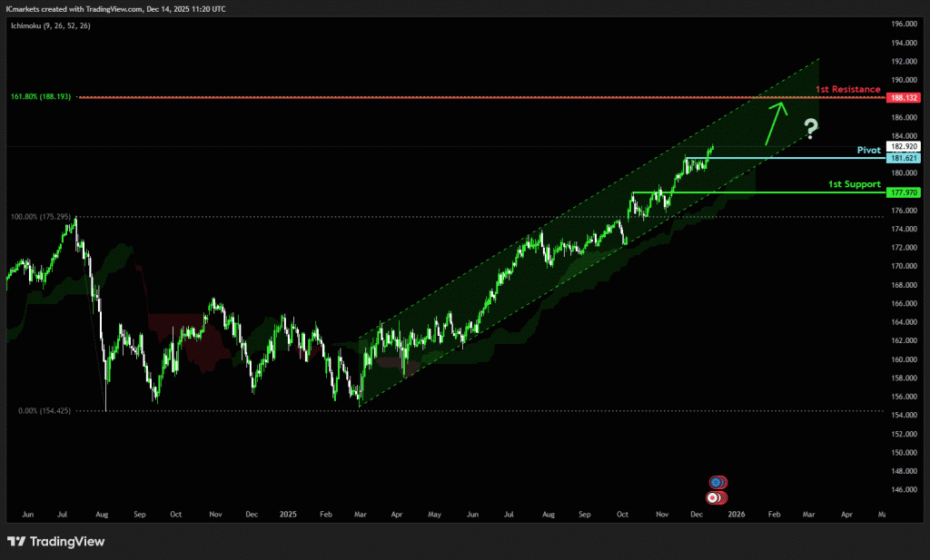Viewport: 930px width, 560px height.
Task: Select the 100.00% (175.295) Fibonacci level label
Action: [x=42, y=216]
